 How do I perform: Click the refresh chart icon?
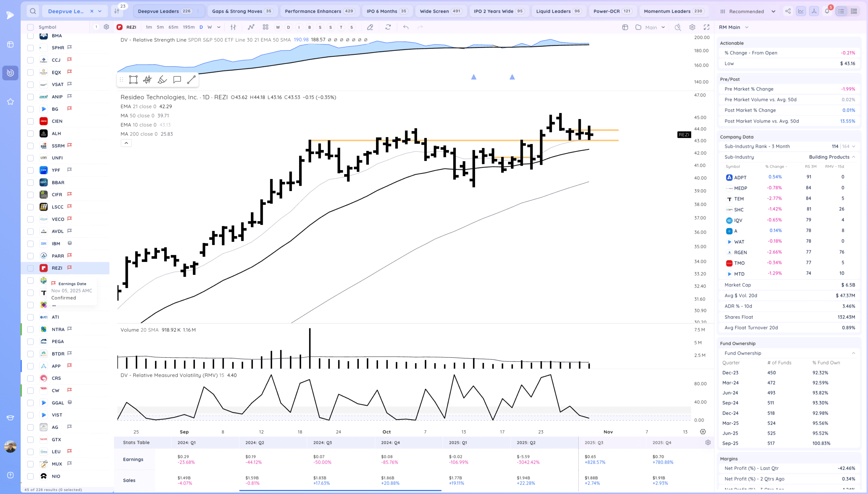click(388, 27)
